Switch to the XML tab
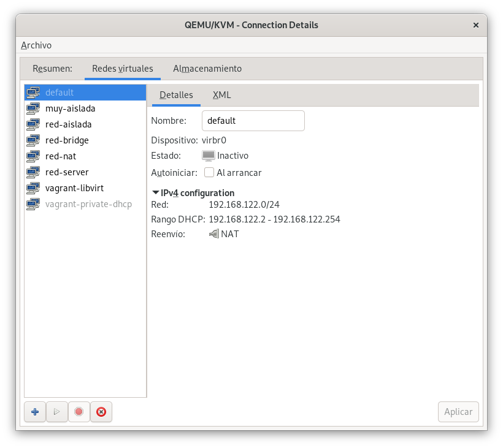The height and width of the screenshot is (448, 503). coord(221,95)
